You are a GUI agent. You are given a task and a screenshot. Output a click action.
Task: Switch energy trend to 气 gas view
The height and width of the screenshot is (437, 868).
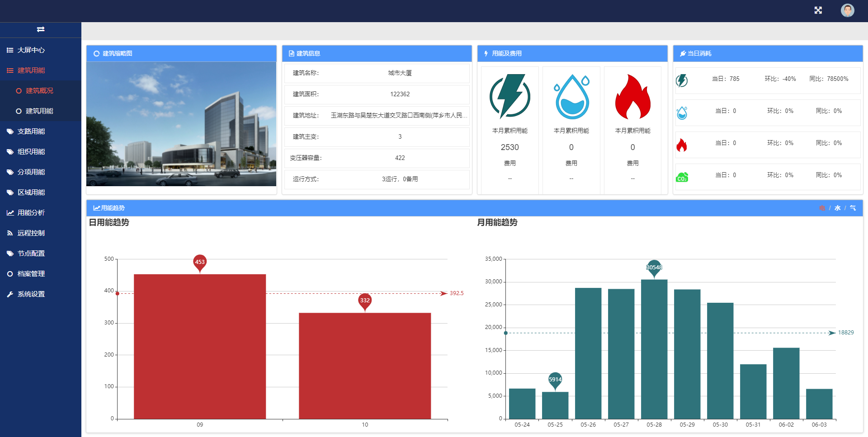pos(853,208)
